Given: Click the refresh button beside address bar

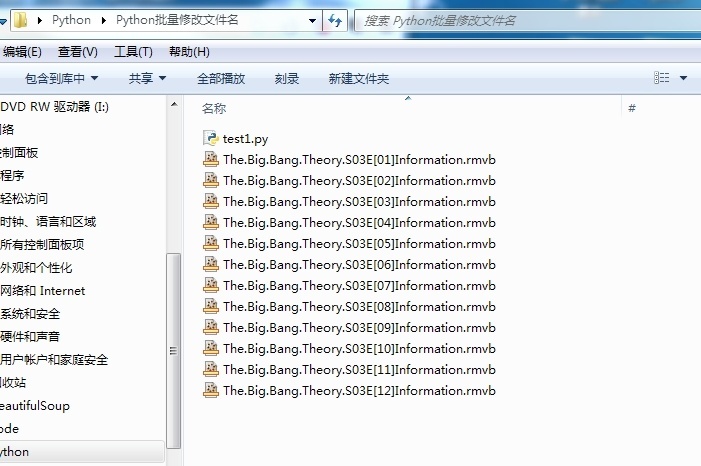Looking at the screenshot, I should click(x=335, y=20).
